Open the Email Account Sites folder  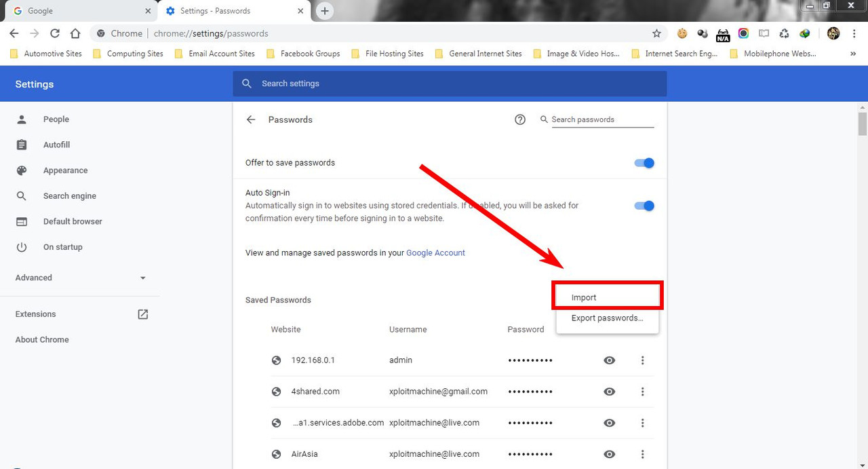215,54
